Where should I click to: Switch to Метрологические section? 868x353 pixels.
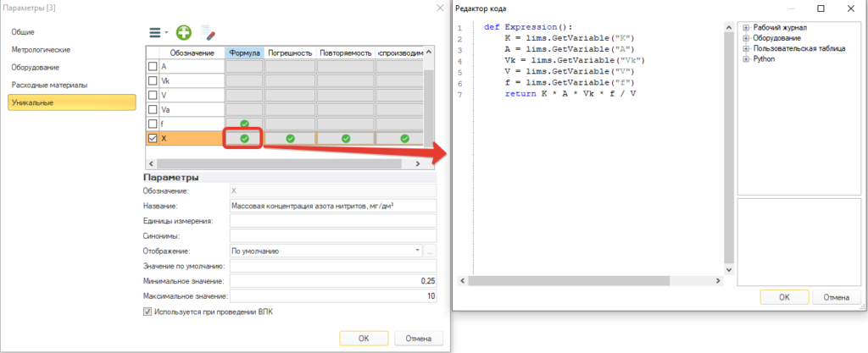click(41, 50)
